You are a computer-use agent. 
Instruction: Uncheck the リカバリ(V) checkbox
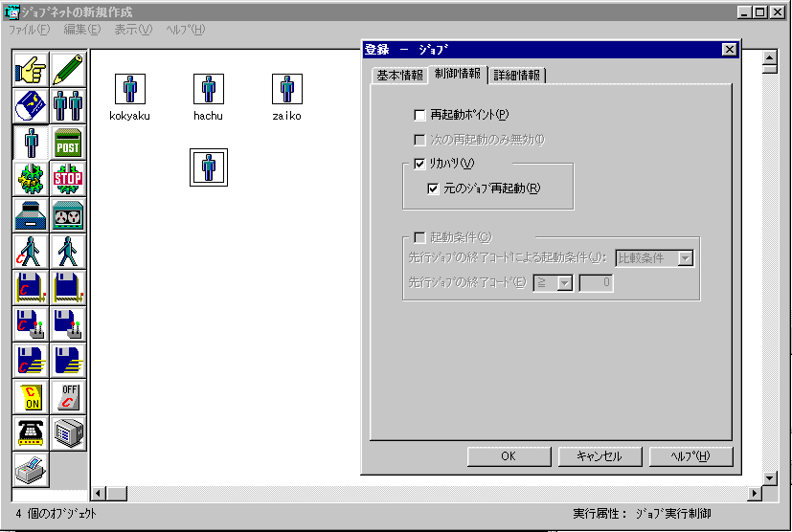point(419,164)
